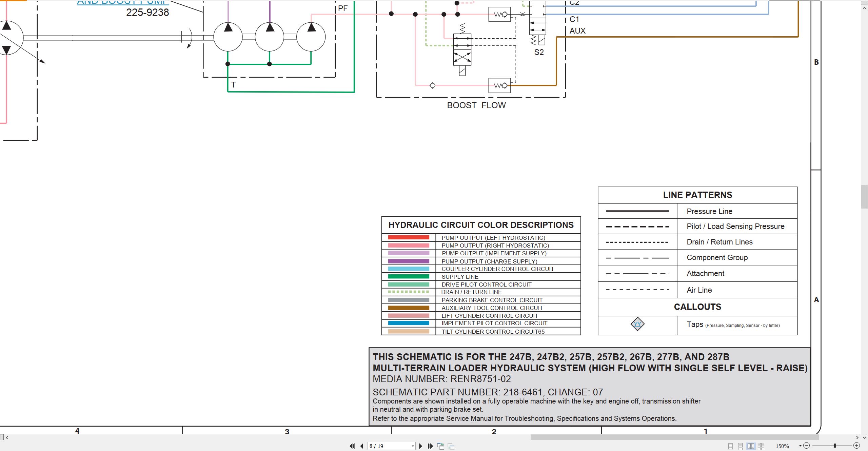
Task: Click the LINE PATTERNS heading
Action: coord(698,195)
